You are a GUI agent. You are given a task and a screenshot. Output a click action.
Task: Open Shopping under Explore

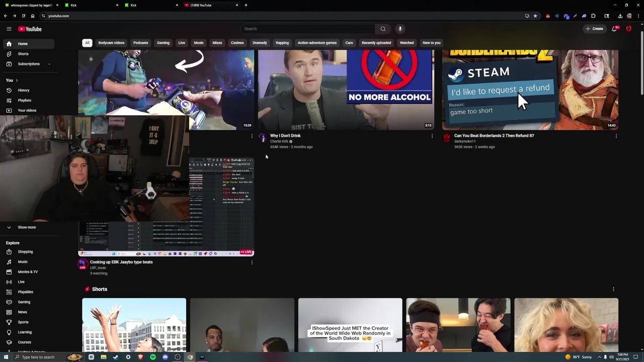click(28, 252)
